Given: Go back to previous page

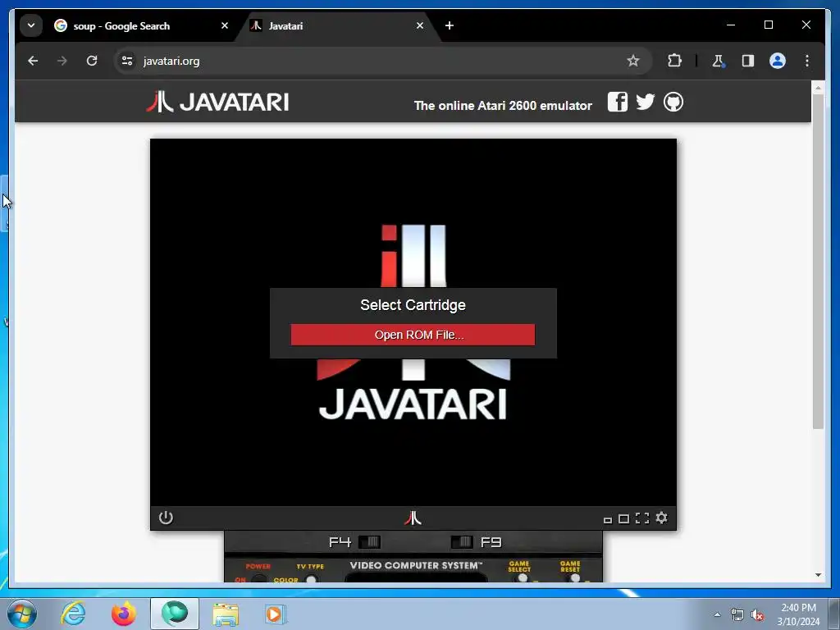Looking at the screenshot, I should pos(33,61).
